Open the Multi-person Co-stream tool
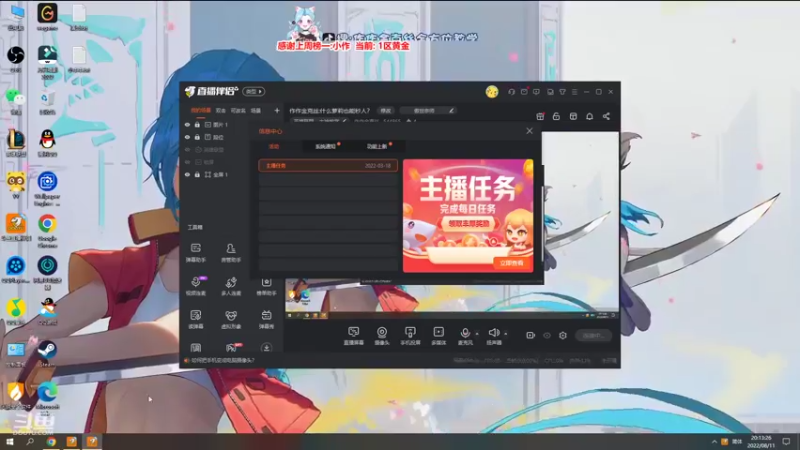 pos(231,286)
